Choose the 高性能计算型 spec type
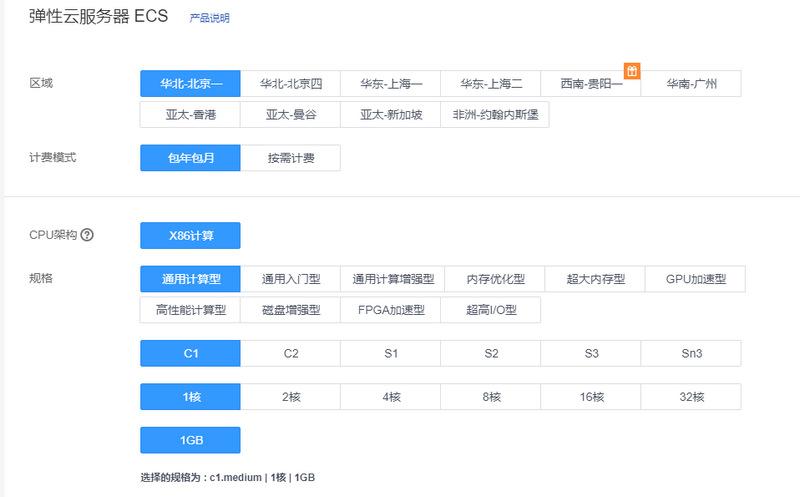The height and width of the screenshot is (497, 800). 190,310
